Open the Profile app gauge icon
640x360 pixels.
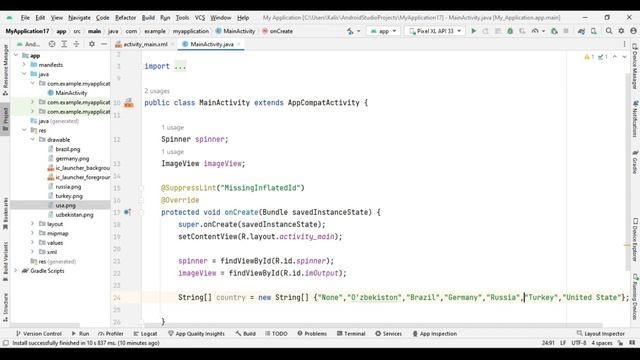coord(535,31)
